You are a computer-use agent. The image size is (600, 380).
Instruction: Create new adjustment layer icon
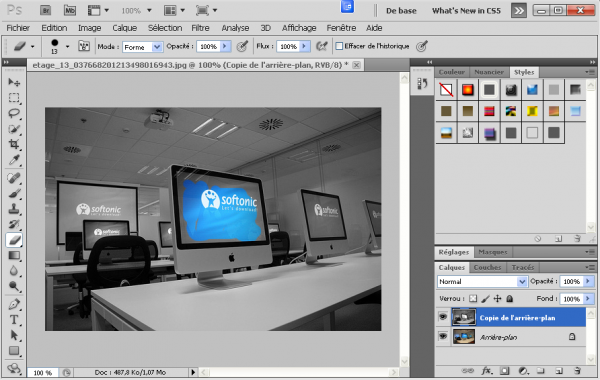[523, 370]
